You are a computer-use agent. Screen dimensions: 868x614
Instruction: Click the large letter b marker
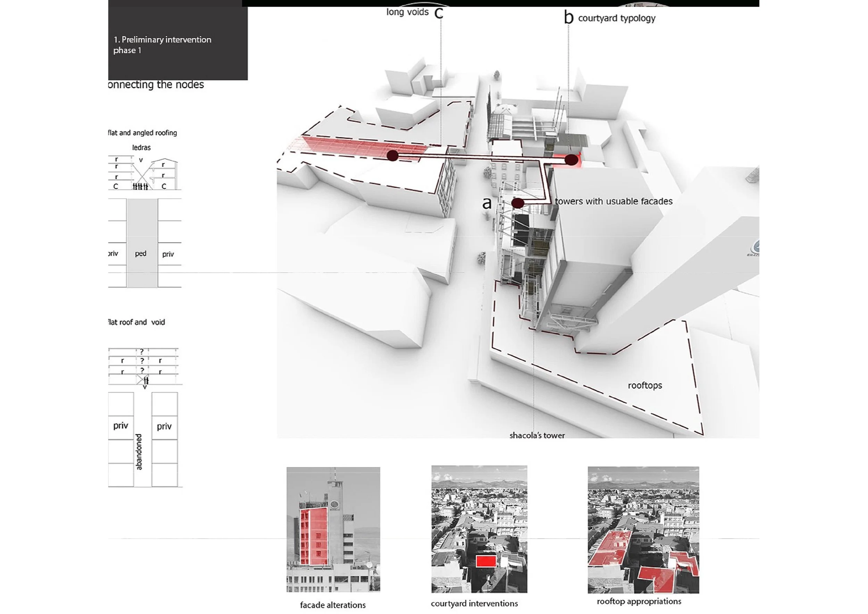point(568,17)
